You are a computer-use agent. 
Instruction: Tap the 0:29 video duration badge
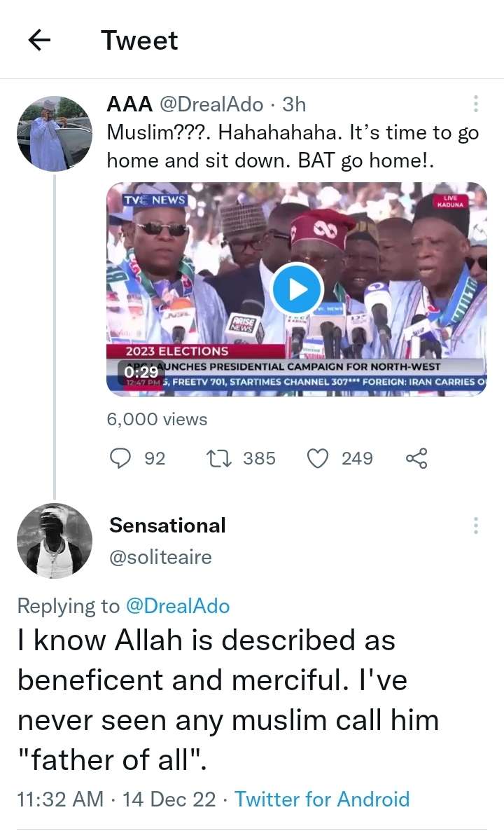(141, 372)
